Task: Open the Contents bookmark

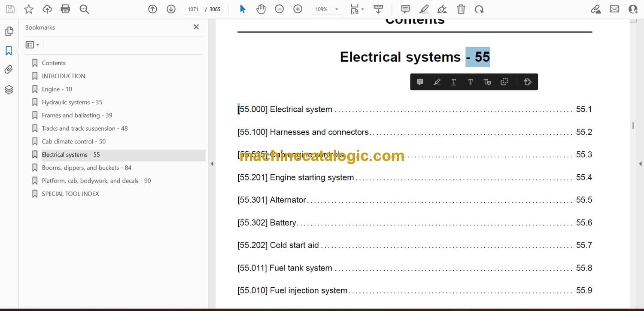Action: [54, 63]
